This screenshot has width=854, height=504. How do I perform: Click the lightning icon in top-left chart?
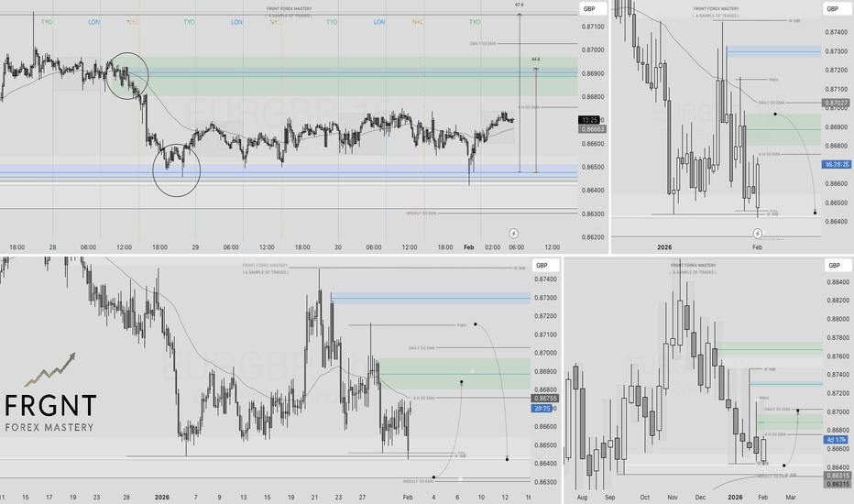pyautogui.click(x=513, y=234)
